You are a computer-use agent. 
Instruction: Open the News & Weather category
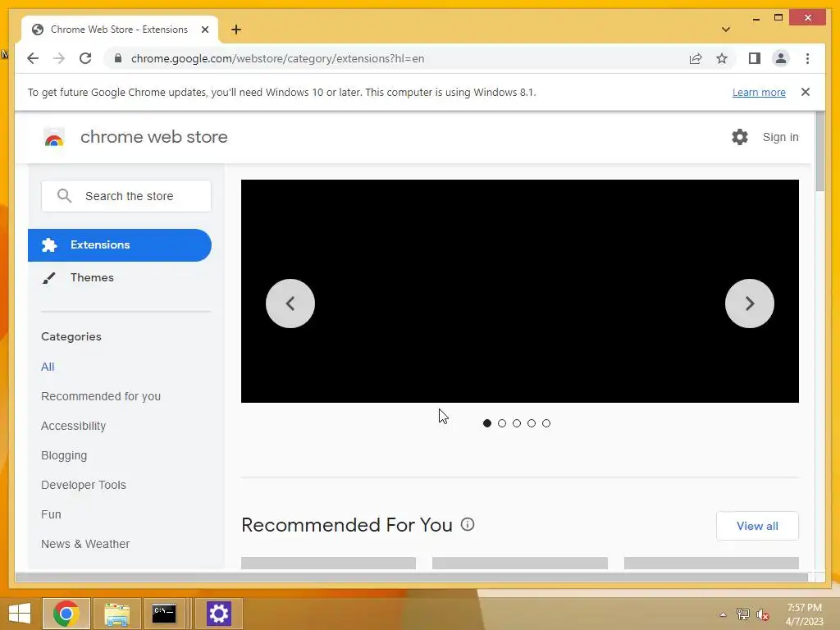[x=85, y=544]
